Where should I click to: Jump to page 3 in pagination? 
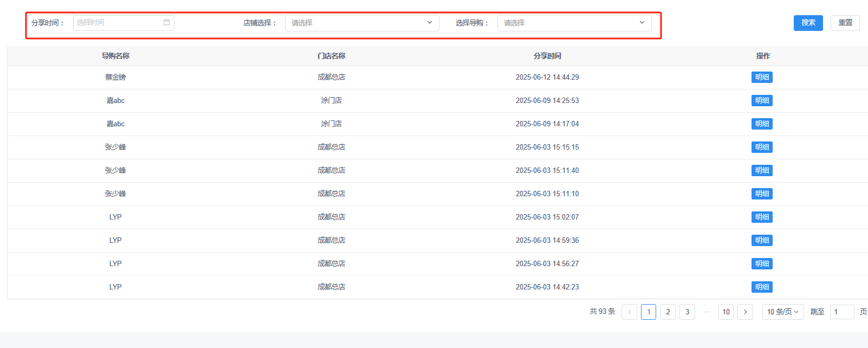click(687, 312)
